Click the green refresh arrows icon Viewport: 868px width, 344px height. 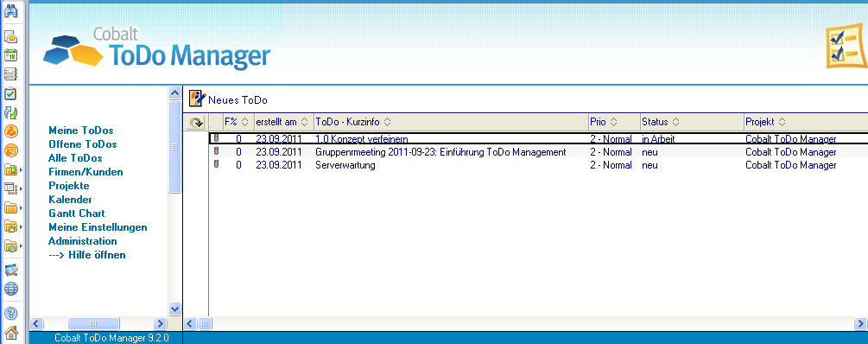point(11,112)
